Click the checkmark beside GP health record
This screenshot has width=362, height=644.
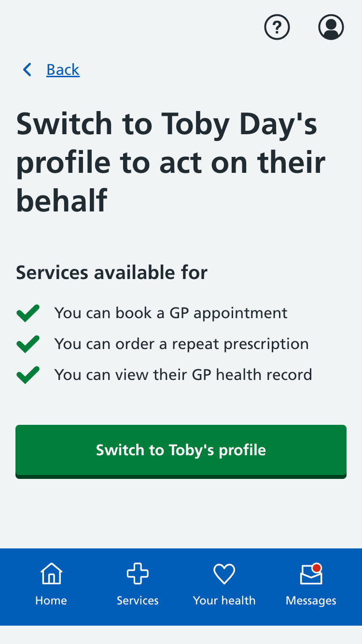[x=28, y=375]
